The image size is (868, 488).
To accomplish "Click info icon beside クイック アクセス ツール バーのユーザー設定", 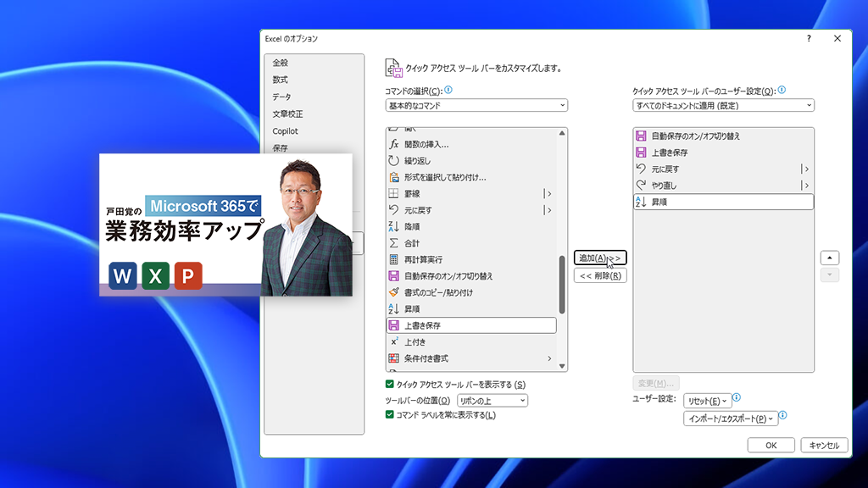I will coord(782,90).
